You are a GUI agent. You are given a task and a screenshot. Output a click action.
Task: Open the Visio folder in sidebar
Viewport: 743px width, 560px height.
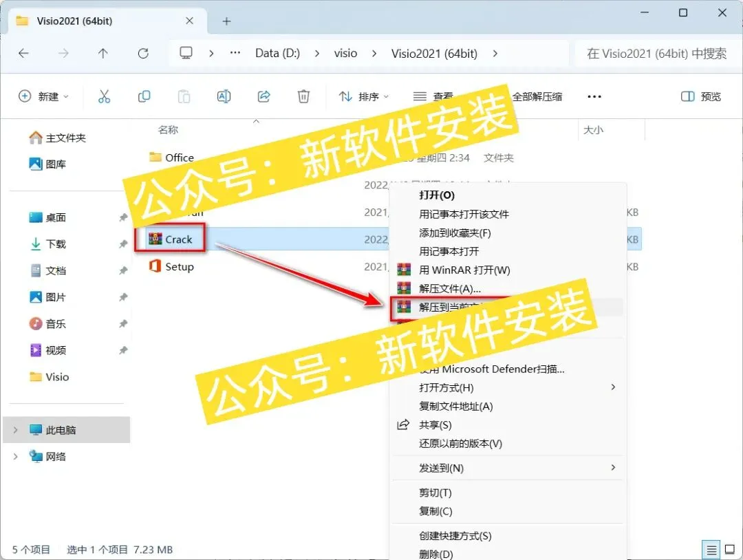tap(50, 376)
